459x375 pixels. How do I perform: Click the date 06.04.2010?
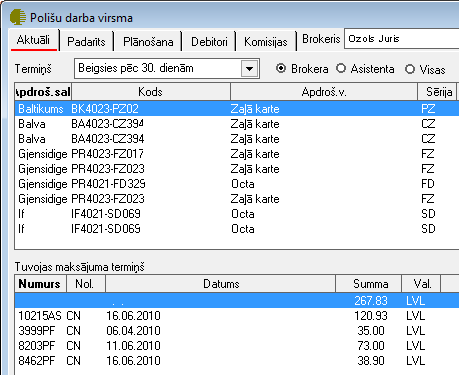[133, 330]
